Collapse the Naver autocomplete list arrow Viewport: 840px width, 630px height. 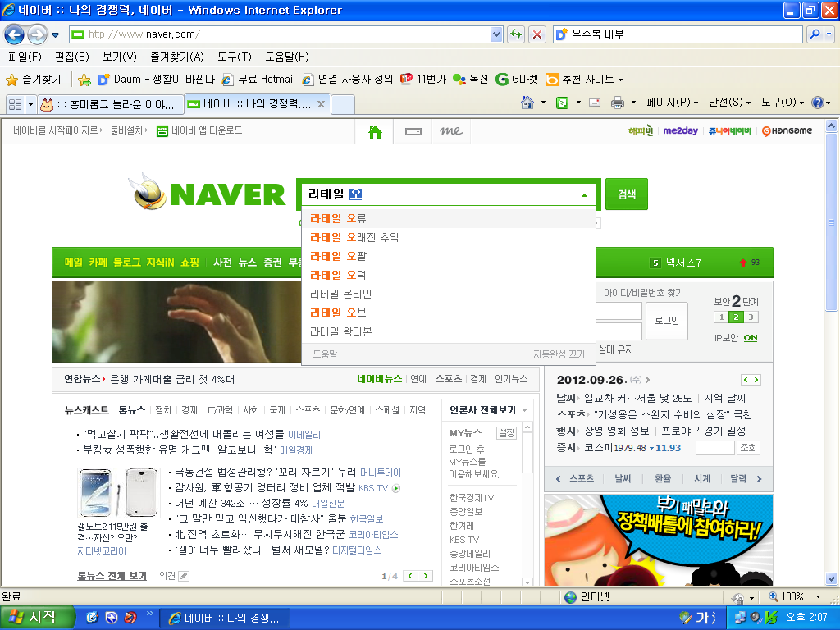click(x=584, y=195)
